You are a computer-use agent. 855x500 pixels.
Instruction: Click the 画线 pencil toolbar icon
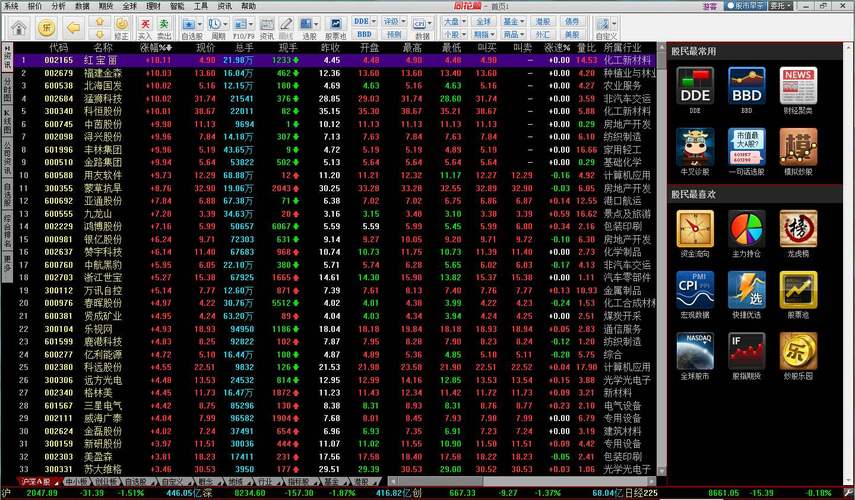point(286,28)
